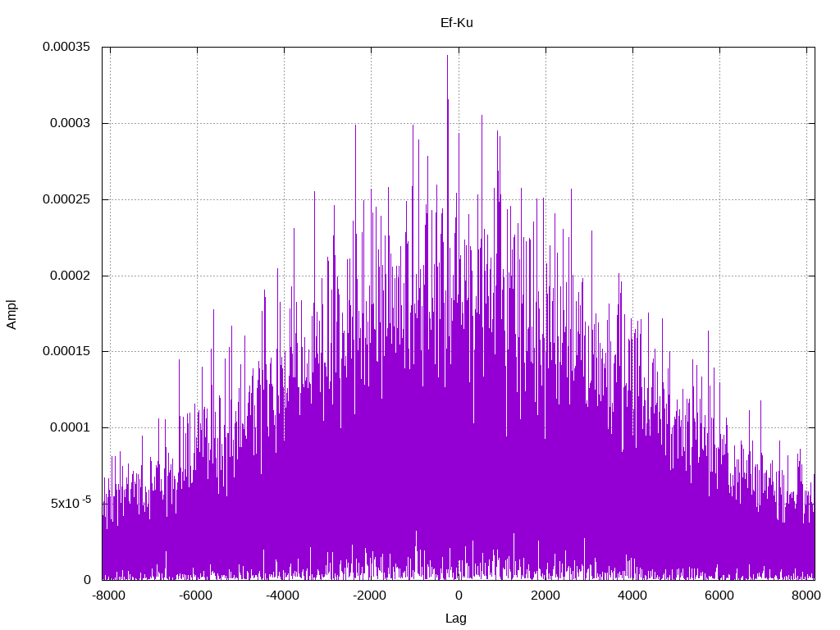The width and height of the screenshot is (840, 630).
Task: Click y-axis tick label 0.0002
Action: 71,276
